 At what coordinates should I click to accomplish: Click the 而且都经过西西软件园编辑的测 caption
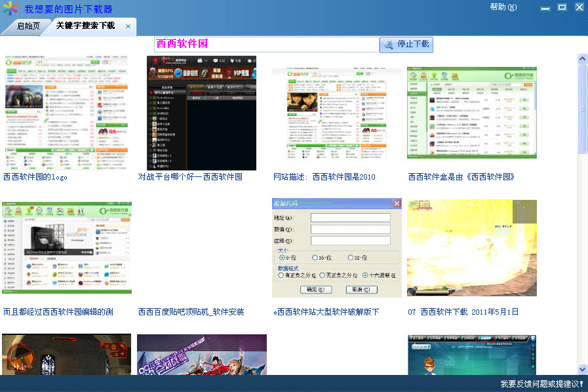click(x=58, y=312)
